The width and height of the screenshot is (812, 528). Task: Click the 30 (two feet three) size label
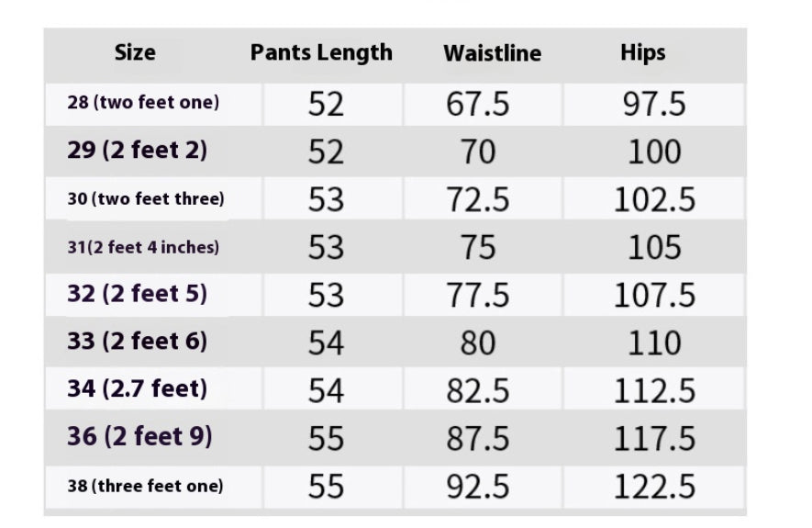[145, 198]
